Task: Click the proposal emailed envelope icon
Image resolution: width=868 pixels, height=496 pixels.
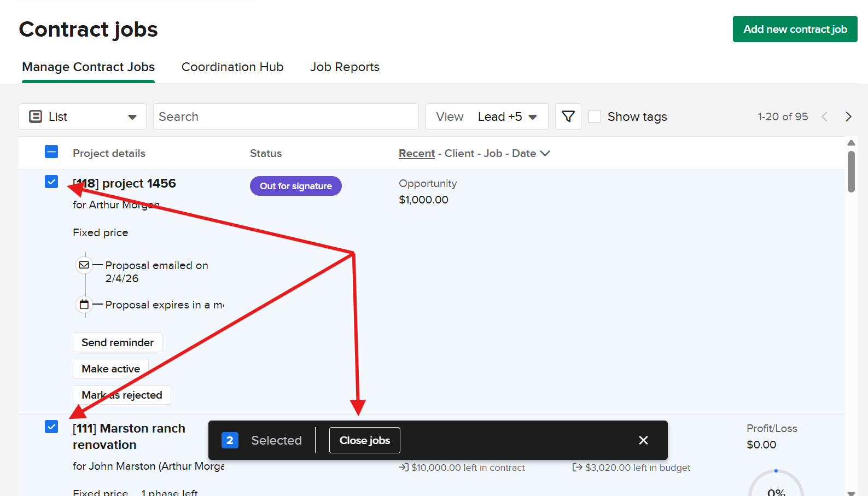Action: click(84, 265)
